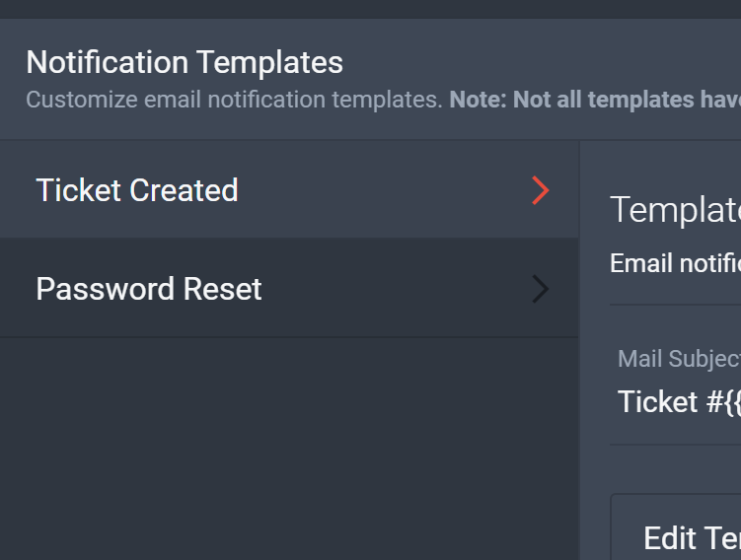Screen dimensions: 741x560
Task: Click the Notification Templates page title
Action: tap(185, 62)
